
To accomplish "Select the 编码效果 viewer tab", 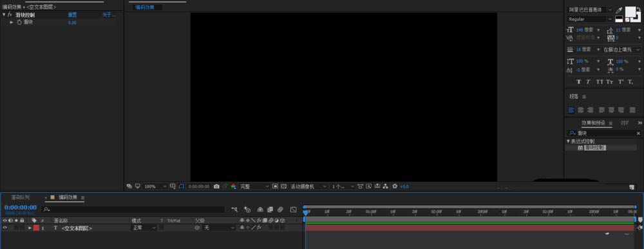I will (x=145, y=7).
